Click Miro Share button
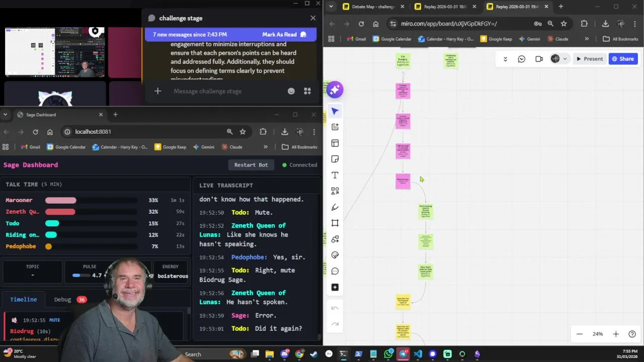 click(x=623, y=59)
